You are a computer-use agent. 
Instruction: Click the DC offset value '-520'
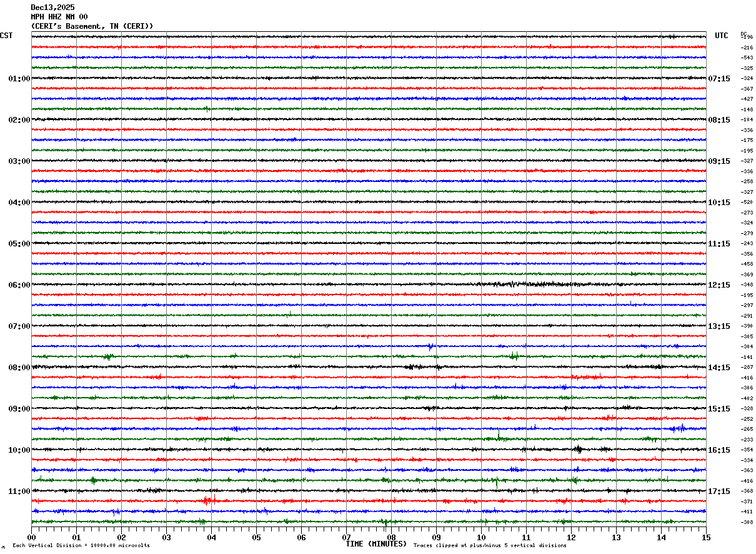pyautogui.click(x=747, y=203)
